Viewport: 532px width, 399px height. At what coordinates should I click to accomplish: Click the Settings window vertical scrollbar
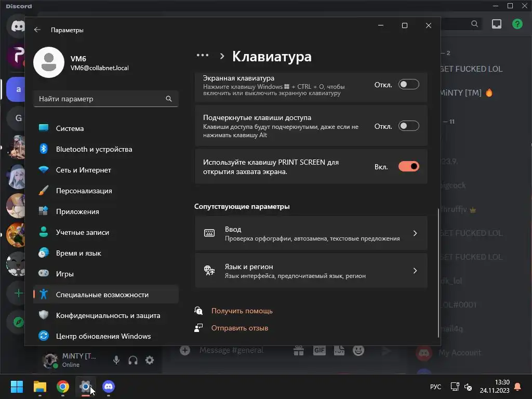pos(438,273)
